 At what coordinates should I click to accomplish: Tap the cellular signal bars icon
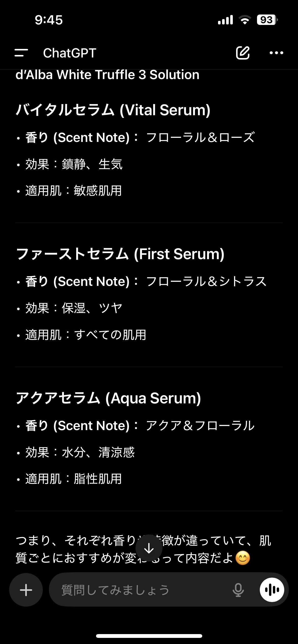coord(225,20)
